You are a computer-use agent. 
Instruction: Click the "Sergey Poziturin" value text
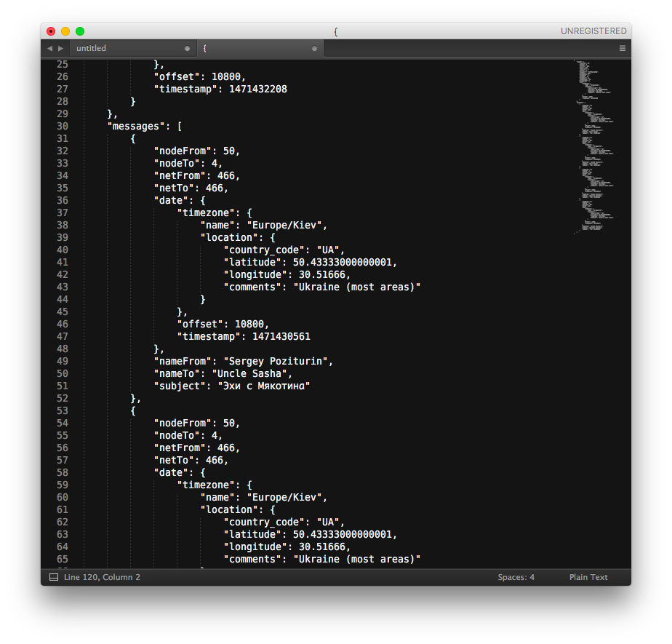coord(279,361)
